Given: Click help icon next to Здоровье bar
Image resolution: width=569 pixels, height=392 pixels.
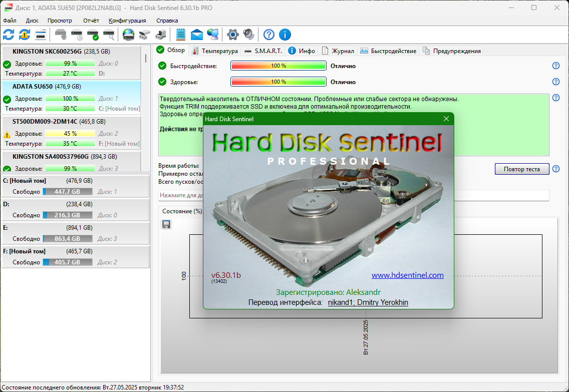Looking at the screenshot, I should pyautogui.click(x=555, y=82).
